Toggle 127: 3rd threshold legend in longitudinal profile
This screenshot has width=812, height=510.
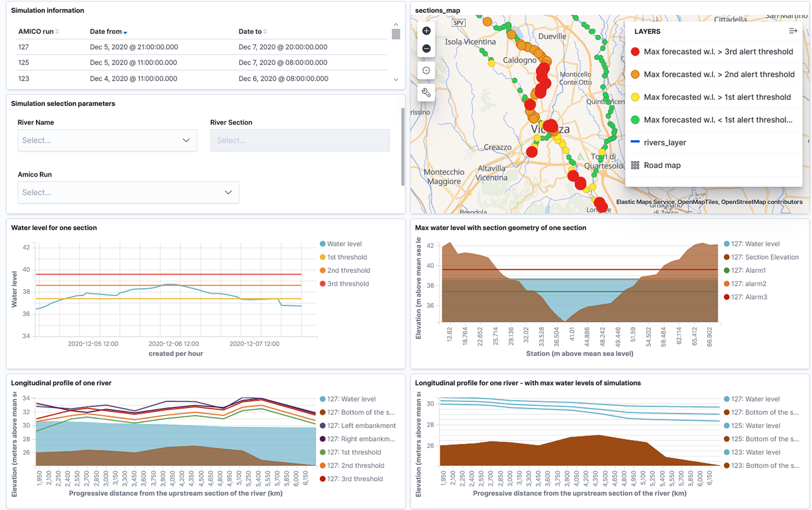click(351, 479)
